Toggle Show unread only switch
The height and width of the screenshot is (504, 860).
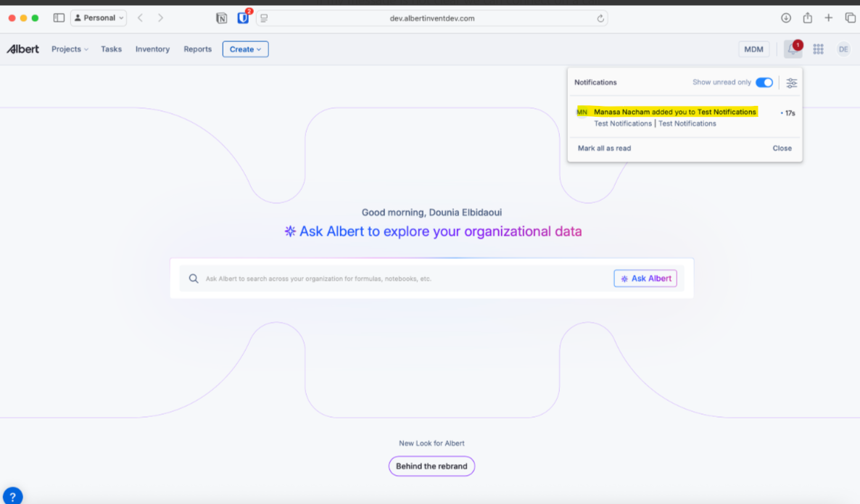pos(764,83)
